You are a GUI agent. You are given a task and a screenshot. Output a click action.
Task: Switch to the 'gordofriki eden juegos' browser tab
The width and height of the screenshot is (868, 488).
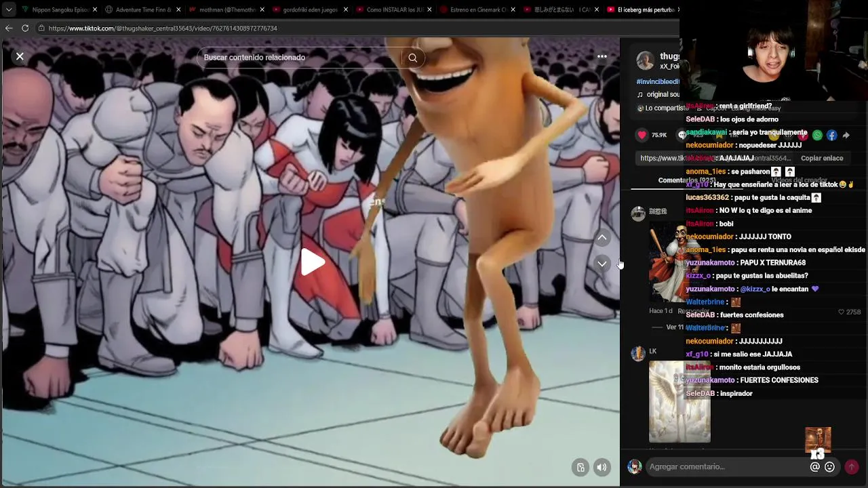coord(310,10)
